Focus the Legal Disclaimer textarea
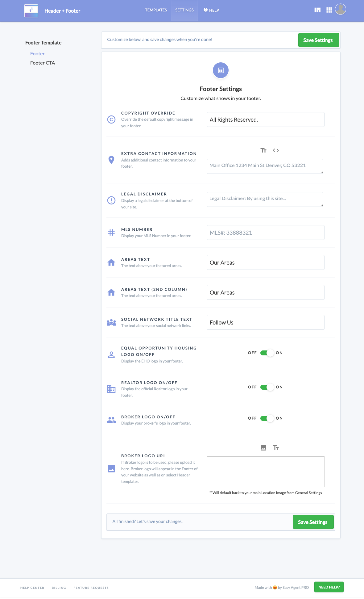Viewport: 364px width, 599px height. point(265,199)
